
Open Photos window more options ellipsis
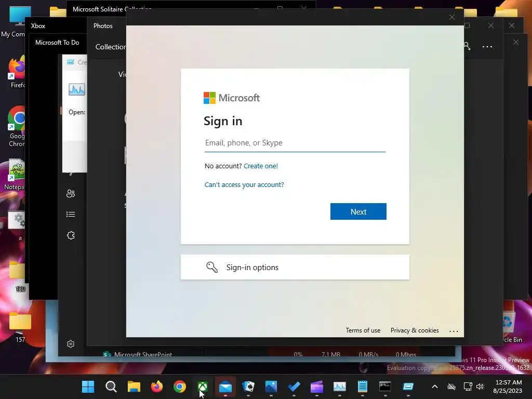coord(487,47)
